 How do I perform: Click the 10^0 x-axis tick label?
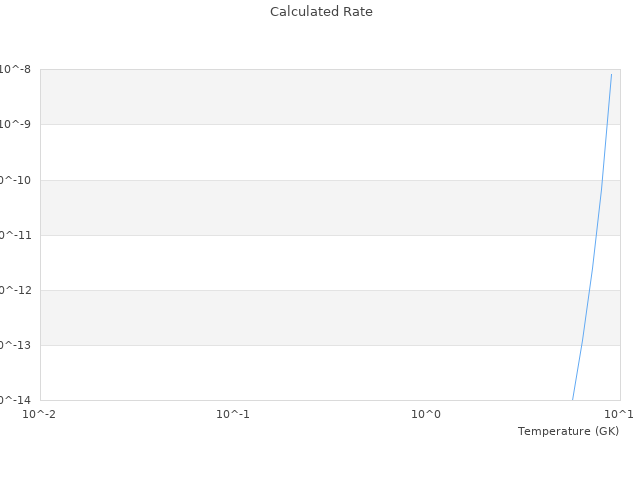click(x=426, y=414)
